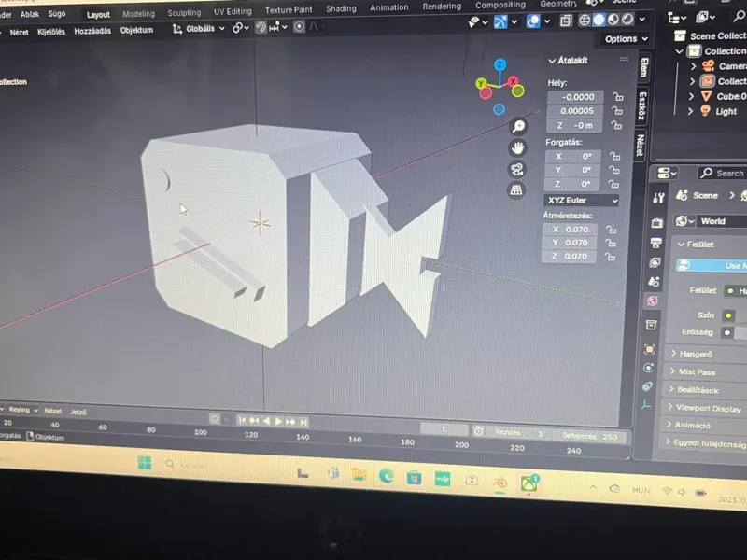Lock the rotation Y value

point(614,170)
